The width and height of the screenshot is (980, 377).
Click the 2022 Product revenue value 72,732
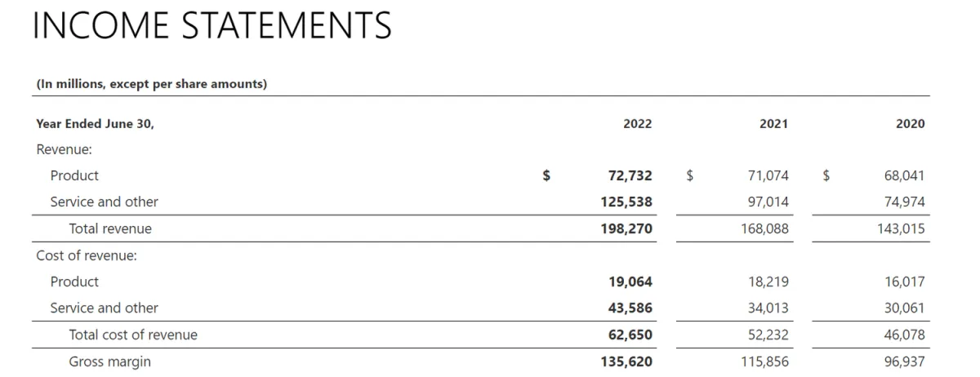(630, 175)
